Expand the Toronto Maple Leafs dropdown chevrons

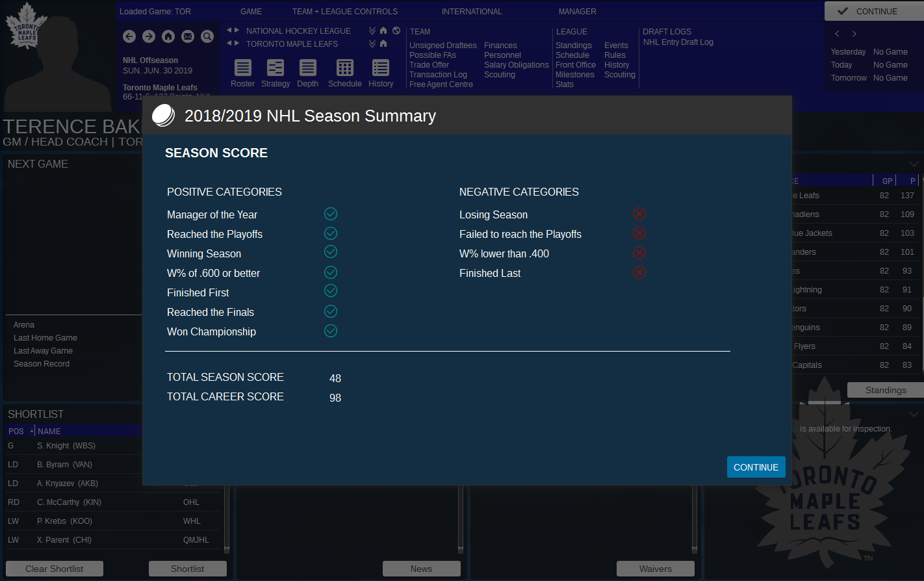[372, 44]
